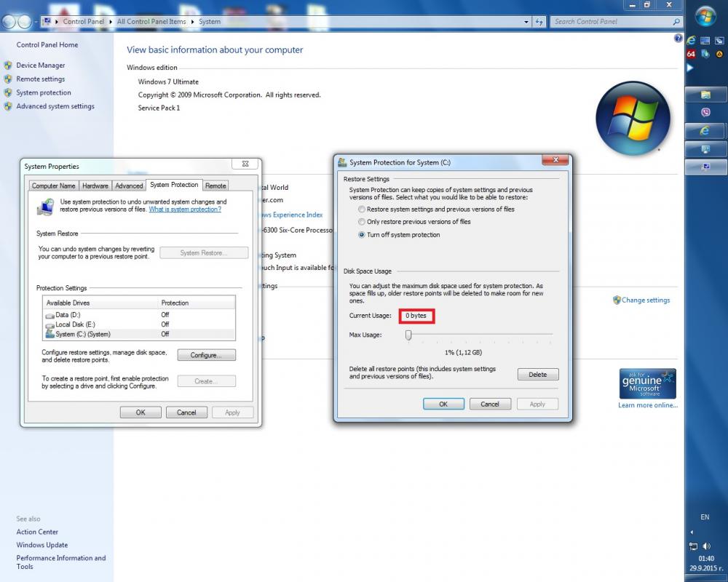This screenshot has height=582, width=728.
Task: Click the shield icon beside Change settings
Action: click(x=617, y=300)
